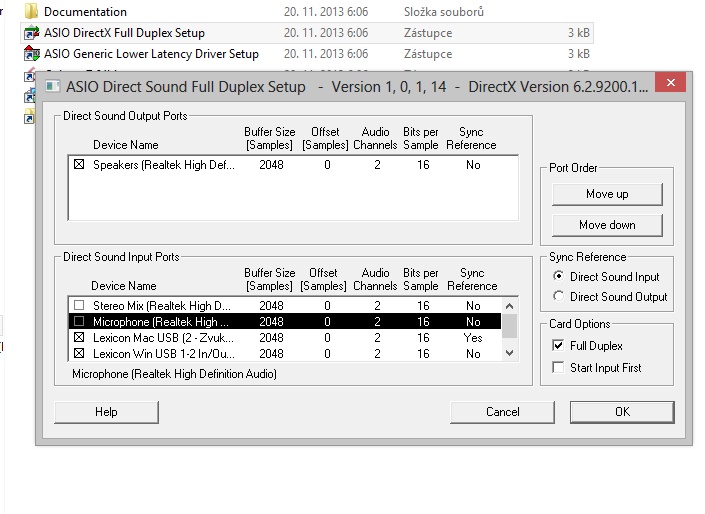Click Bits per Sample 16 of Speakers row
The height and width of the screenshot is (514, 705).
click(423, 165)
